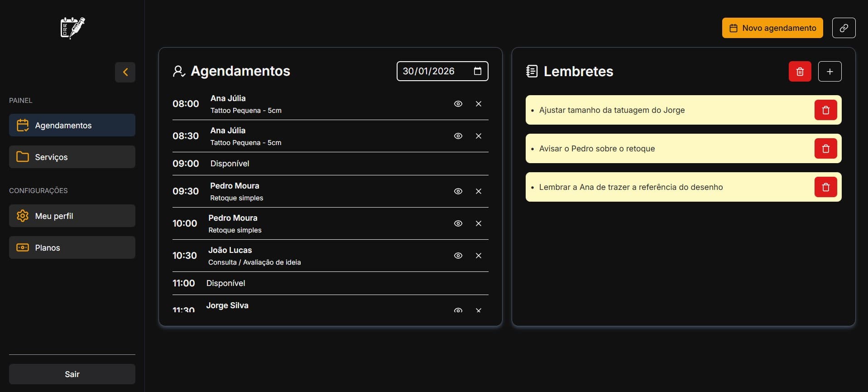Click the calendar icon in Agendamentos sidebar item

point(23,125)
